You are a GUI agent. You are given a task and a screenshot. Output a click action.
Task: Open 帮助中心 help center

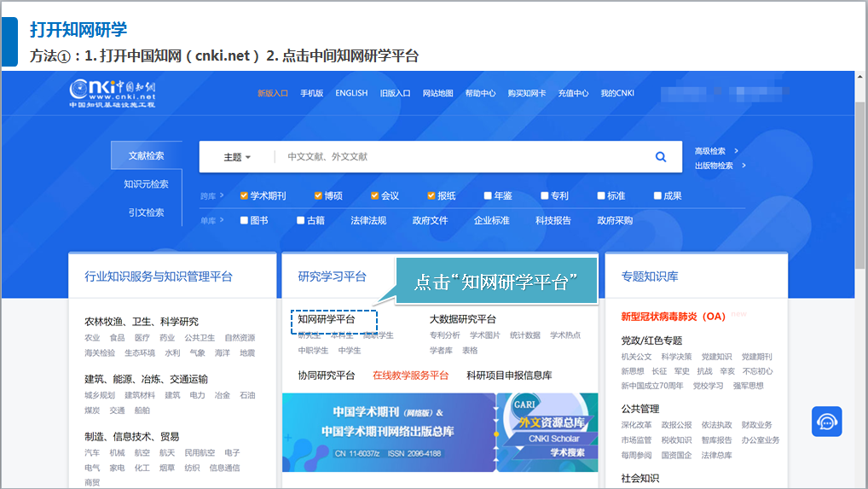pos(481,93)
